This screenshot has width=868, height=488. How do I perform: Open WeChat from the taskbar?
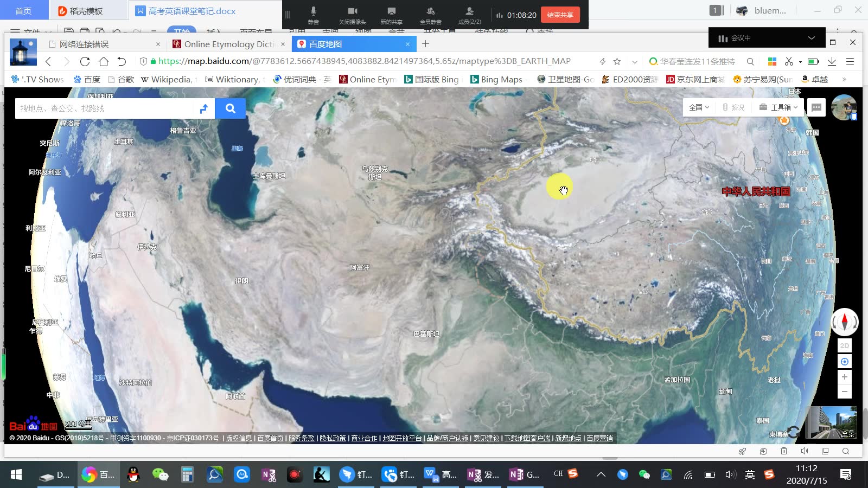pos(160,475)
